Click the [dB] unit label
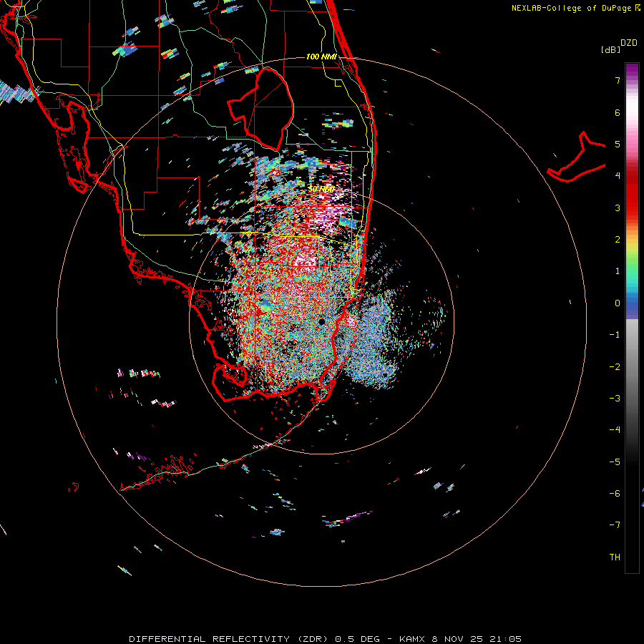Image resolution: width=644 pixels, height=644 pixels. [611, 49]
